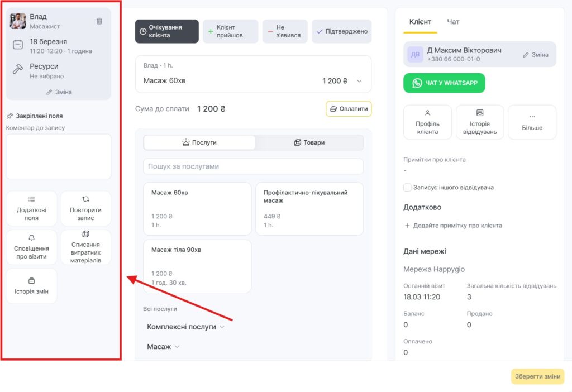Expand the Масаж category list
572x392 pixels.
[x=163, y=347]
